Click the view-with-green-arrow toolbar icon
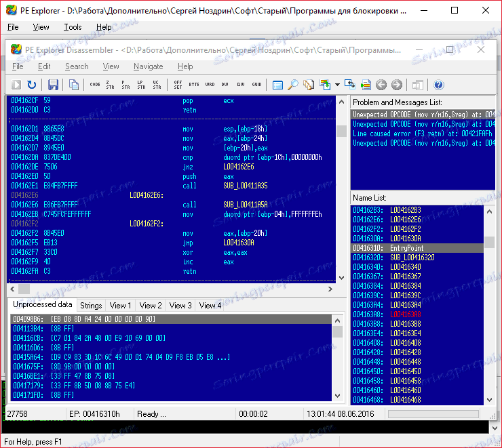 325,85
